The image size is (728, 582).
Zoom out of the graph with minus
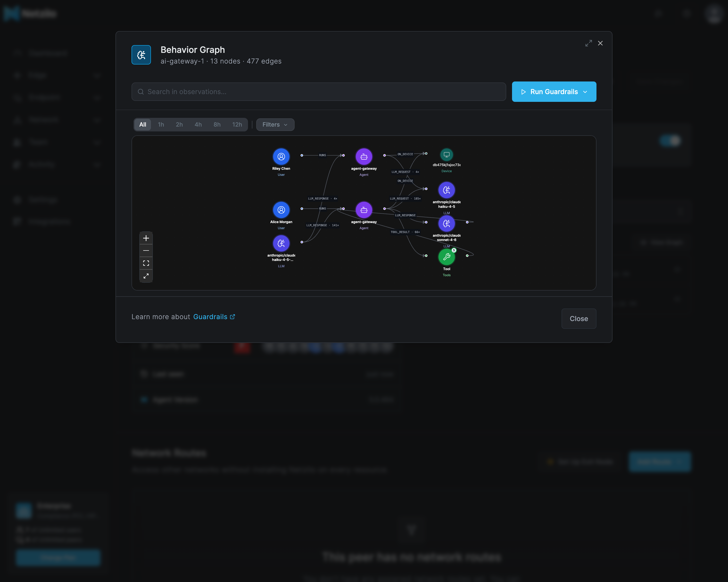[x=146, y=251]
